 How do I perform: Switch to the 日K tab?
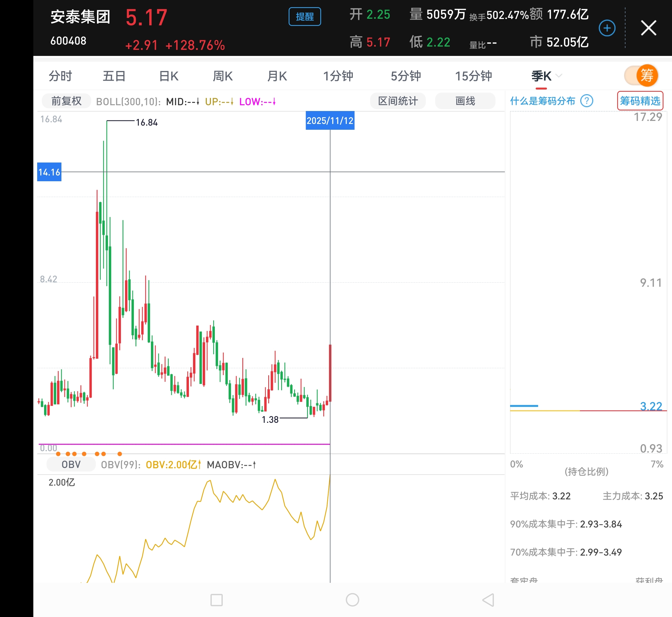click(x=169, y=76)
